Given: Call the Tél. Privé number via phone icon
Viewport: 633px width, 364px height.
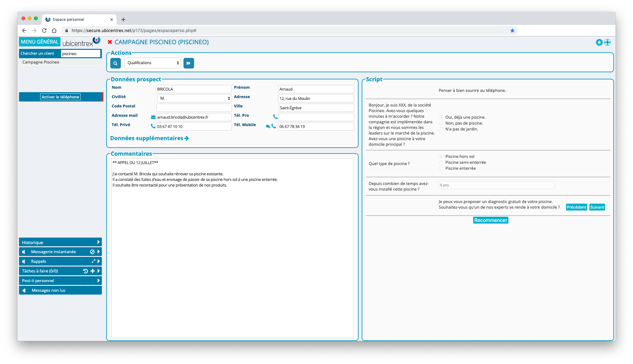Looking at the screenshot, I should tap(153, 126).
